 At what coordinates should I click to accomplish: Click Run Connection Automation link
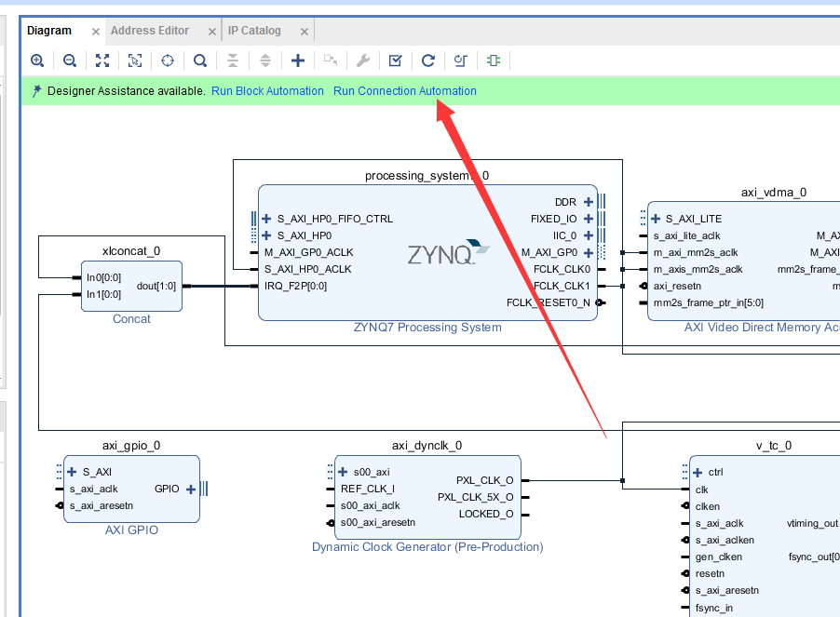[405, 91]
